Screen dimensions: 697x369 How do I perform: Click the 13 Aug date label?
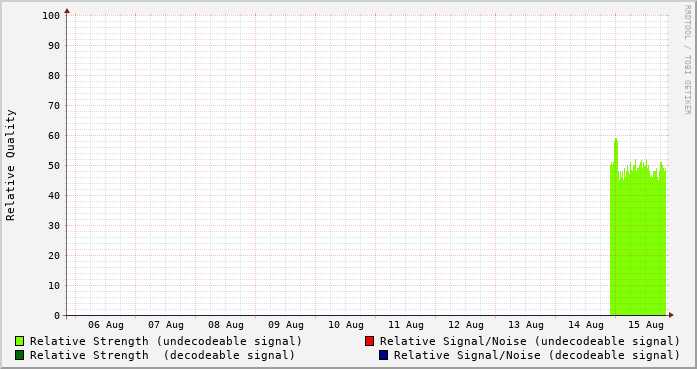(526, 325)
